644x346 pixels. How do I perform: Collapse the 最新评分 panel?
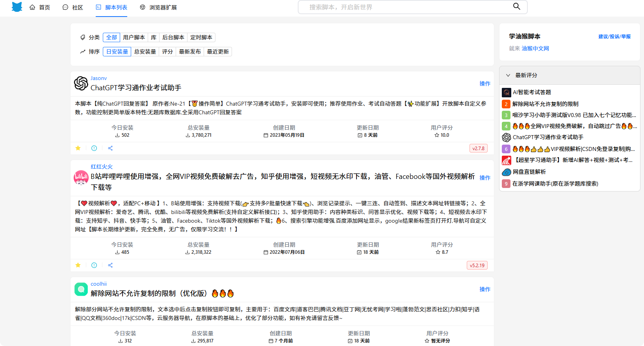coord(508,75)
